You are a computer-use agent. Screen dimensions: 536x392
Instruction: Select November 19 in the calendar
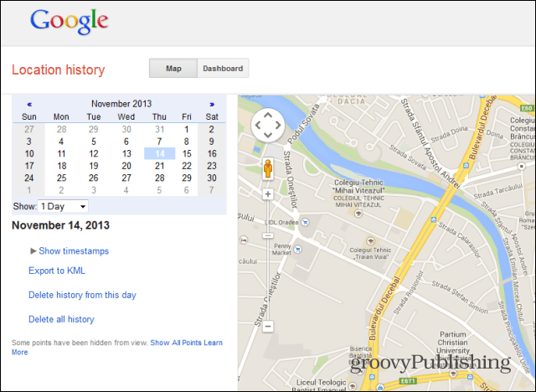pos(94,166)
